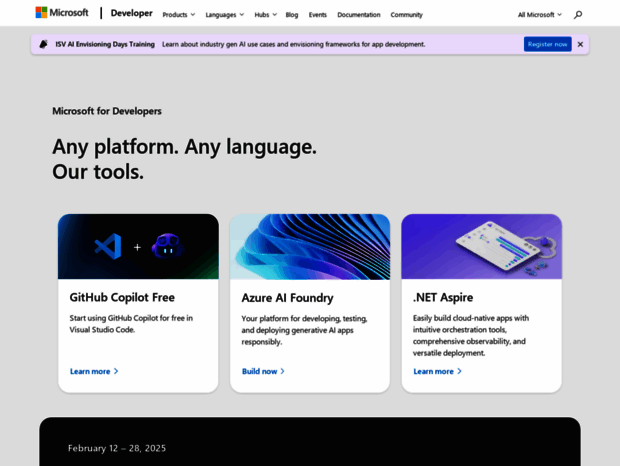Click the Visual Studio Code logo icon

coord(108,246)
